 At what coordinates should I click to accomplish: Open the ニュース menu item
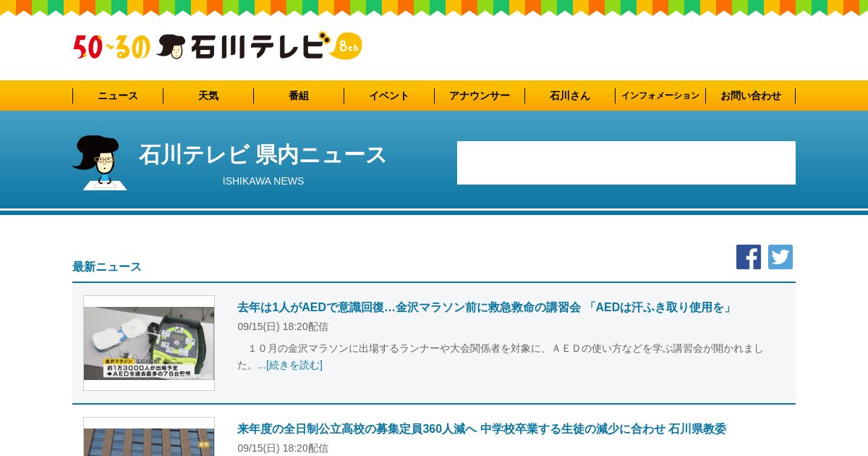coord(118,96)
